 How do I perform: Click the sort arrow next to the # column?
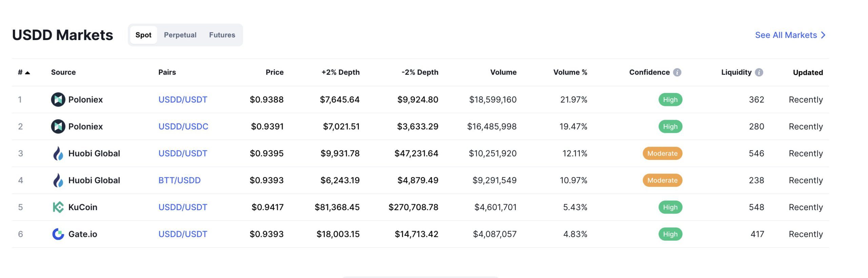[27, 73]
